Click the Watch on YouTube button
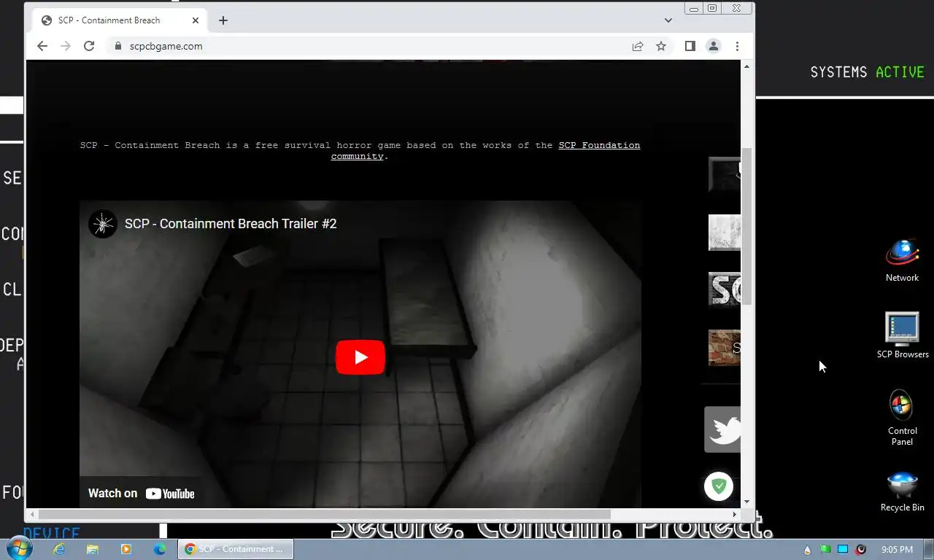This screenshot has width=934, height=560. click(x=142, y=494)
